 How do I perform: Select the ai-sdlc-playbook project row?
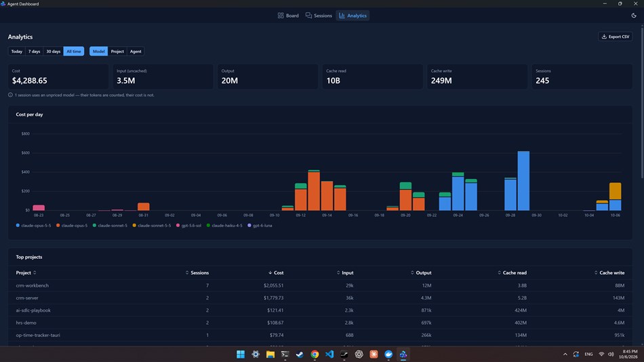[320, 310]
